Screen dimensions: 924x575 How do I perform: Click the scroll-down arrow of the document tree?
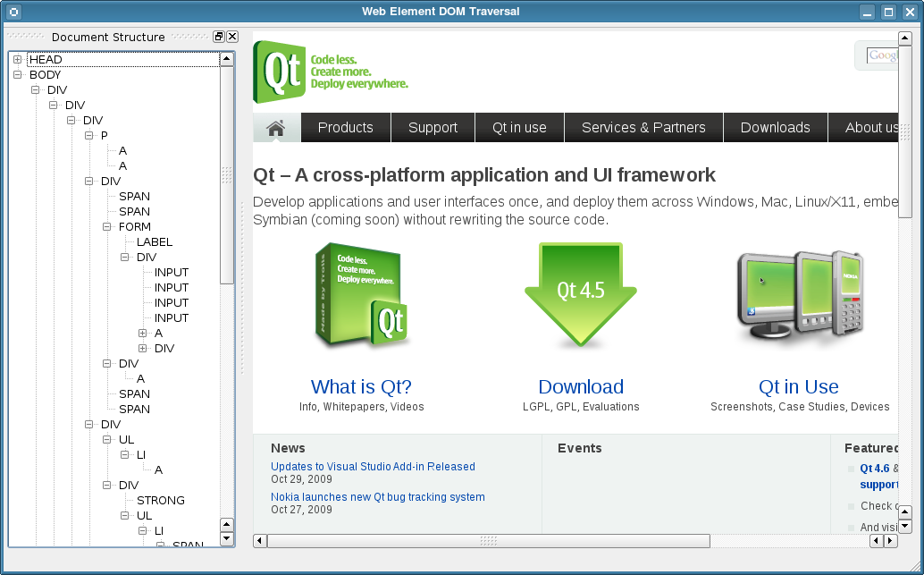(x=227, y=538)
